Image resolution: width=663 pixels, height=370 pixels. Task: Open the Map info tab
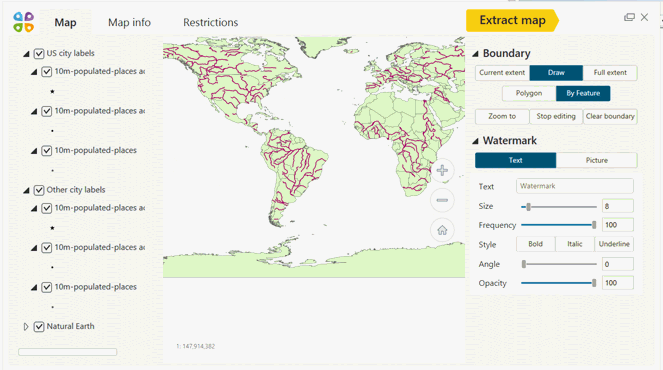[129, 22]
